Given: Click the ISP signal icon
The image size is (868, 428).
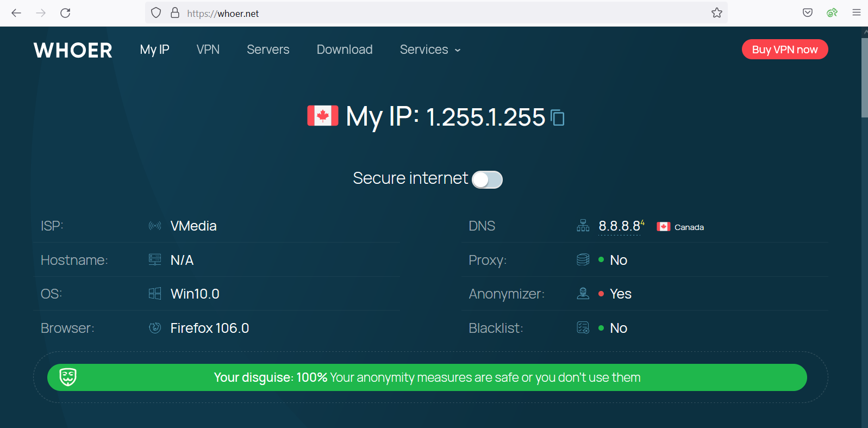Looking at the screenshot, I should click(x=155, y=226).
